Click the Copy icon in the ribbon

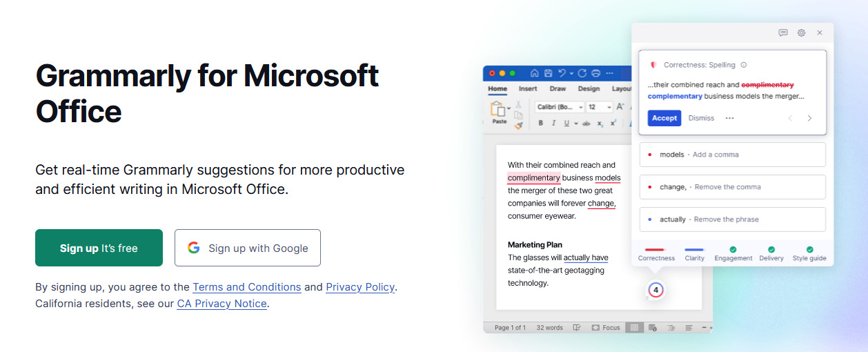pyautogui.click(x=519, y=115)
